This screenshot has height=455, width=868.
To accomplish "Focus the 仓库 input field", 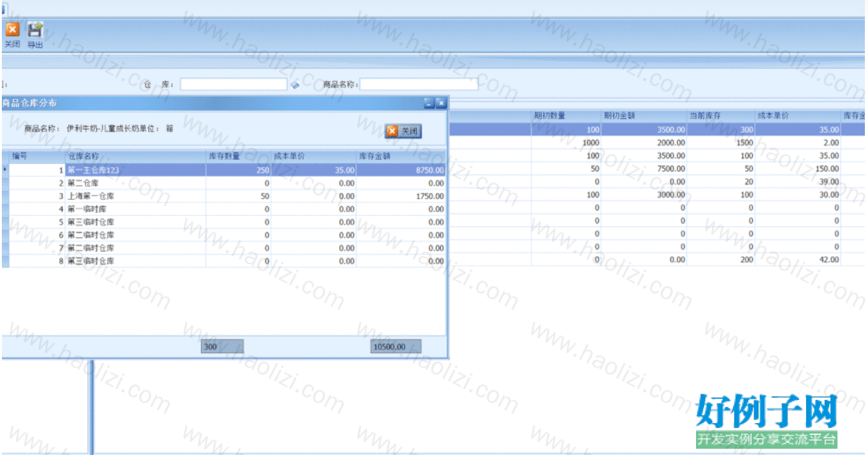I will [233, 84].
